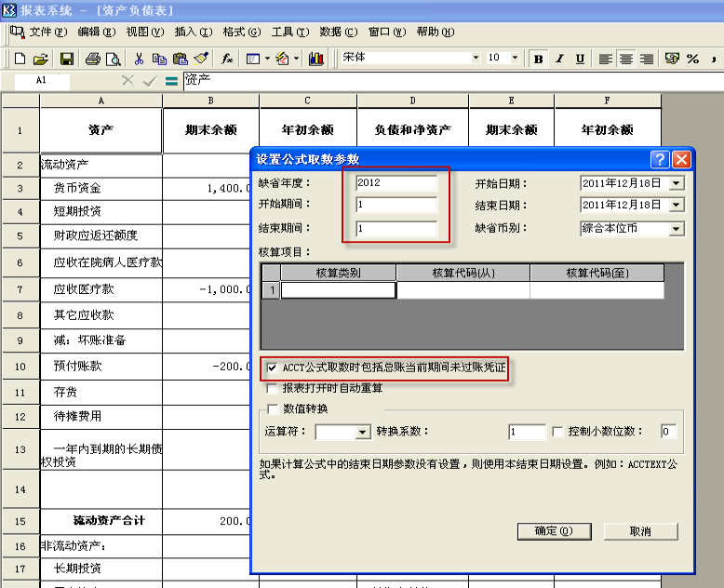
Task: Click the display mode toolbar icon
Action: click(x=253, y=59)
